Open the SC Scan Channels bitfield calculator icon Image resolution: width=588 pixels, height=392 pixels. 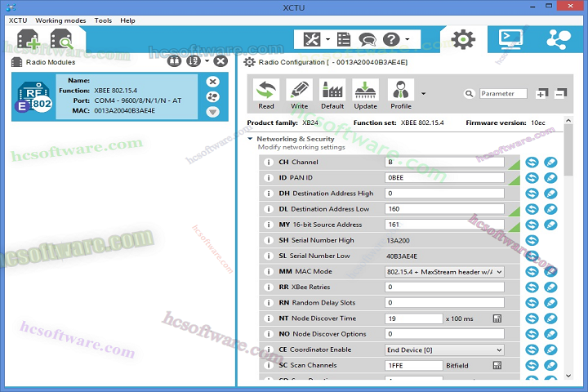point(497,365)
